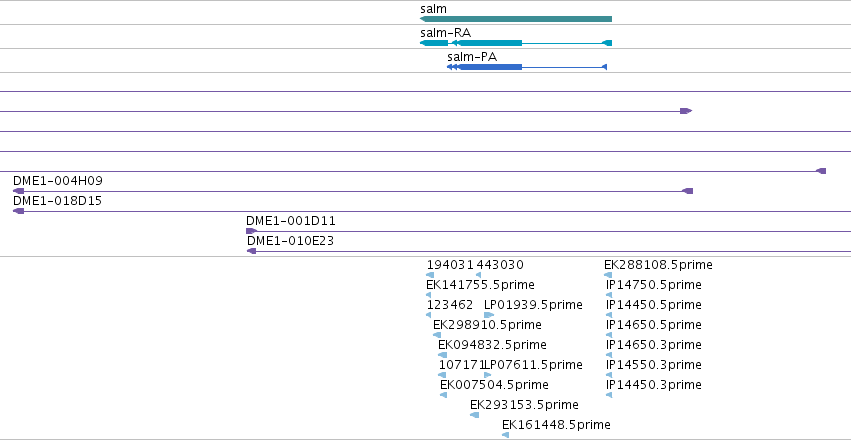Select the DME1-018D15 clone label
The image size is (851, 440).
pyautogui.click(x=57, y=201)
